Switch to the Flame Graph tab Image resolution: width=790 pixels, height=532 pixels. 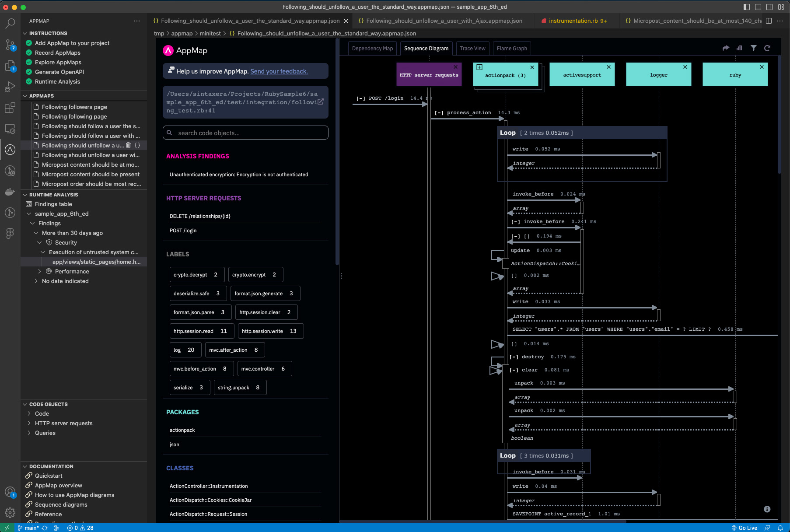(x=512, y=48)
